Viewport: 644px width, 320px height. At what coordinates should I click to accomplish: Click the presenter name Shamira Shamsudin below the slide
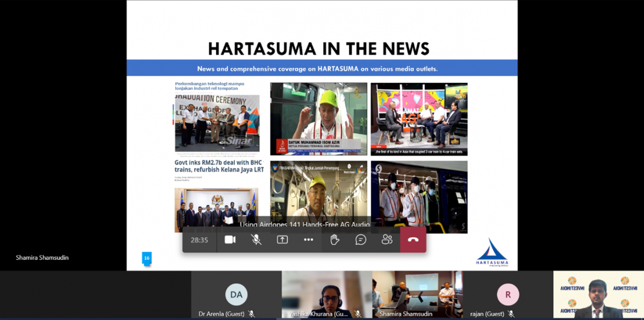tap(42, 258)
